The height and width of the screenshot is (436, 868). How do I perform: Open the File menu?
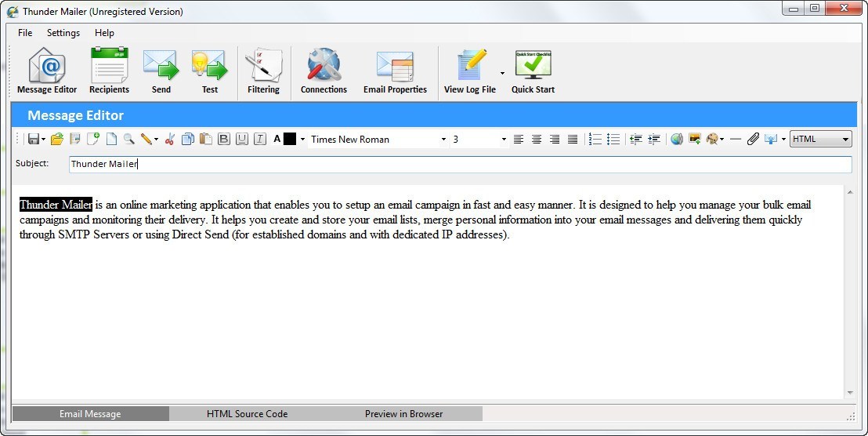point(25,33)
